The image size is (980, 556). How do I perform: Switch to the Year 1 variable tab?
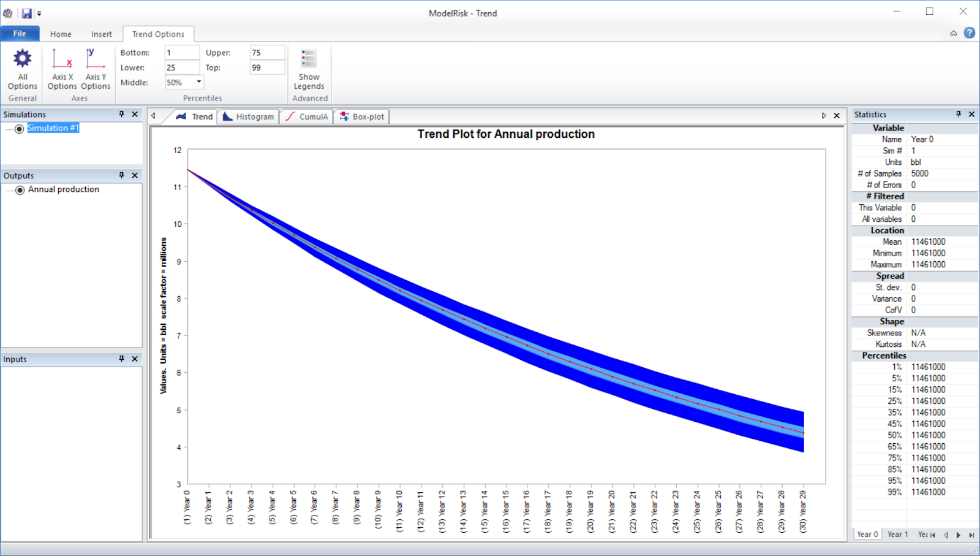(897, 534)
